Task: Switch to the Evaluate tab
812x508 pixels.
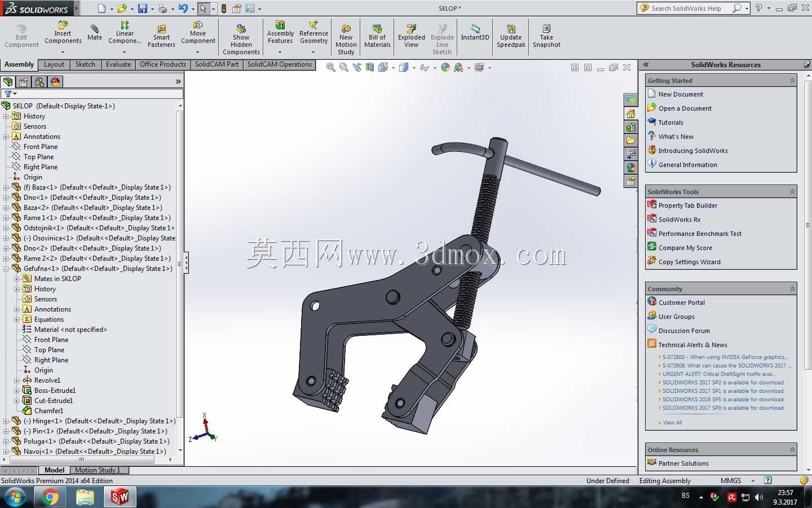Action: click(x=118, y=64)
